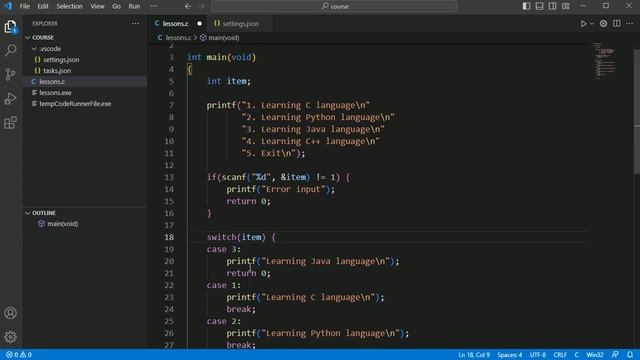Open editor More Actions ellipsis
The width and height of the screenshot is (640, 360).
(629, 24)
